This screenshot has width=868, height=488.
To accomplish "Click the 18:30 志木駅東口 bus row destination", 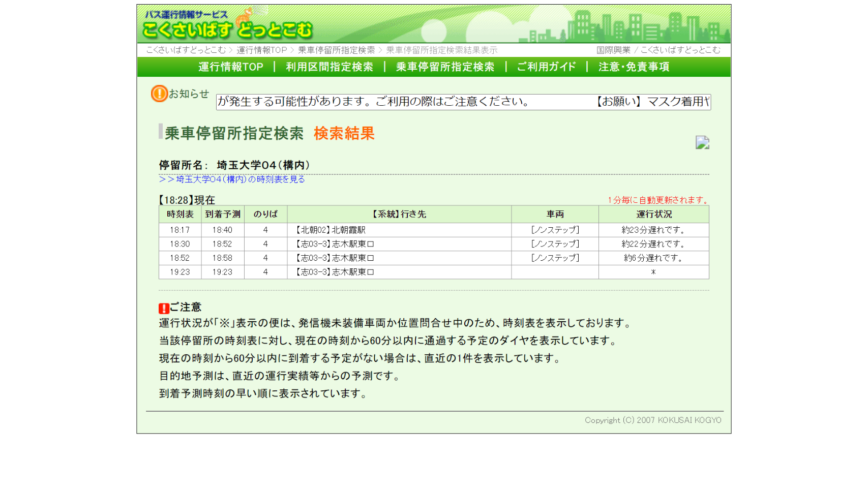I will point(335,244).
